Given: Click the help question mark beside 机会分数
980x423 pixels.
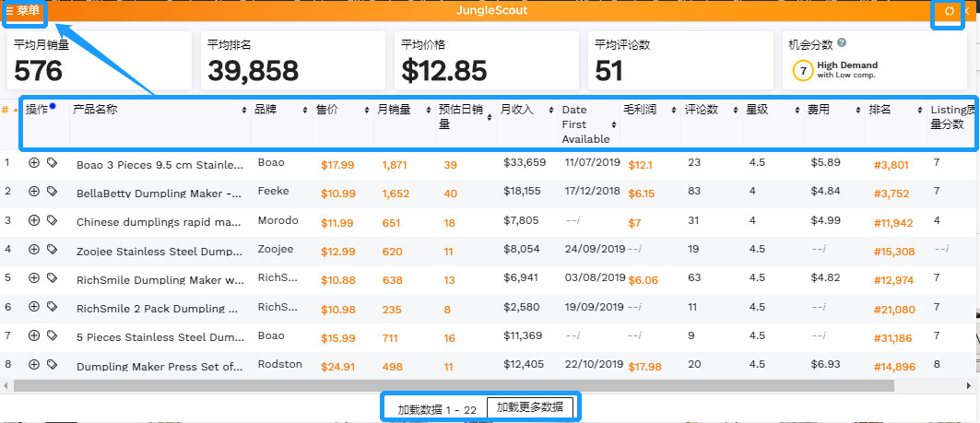Looking at the screenshot, I should pos(842,43).
